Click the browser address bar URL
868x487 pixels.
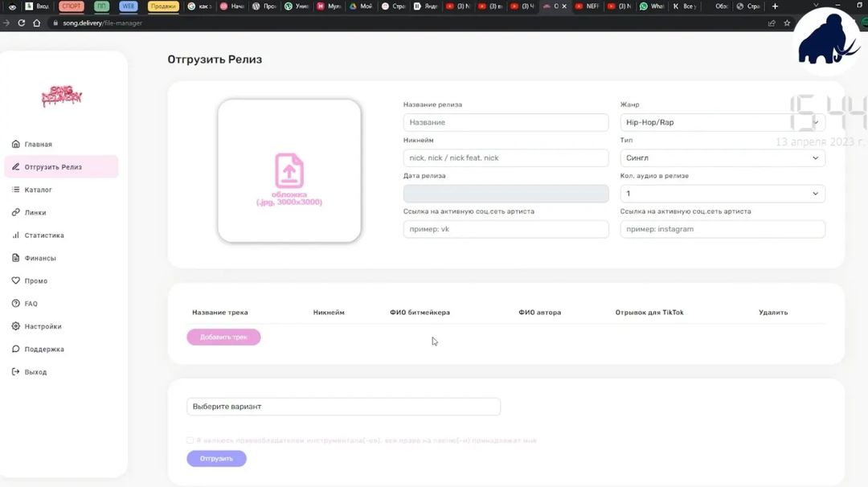(x=102, y=23)
